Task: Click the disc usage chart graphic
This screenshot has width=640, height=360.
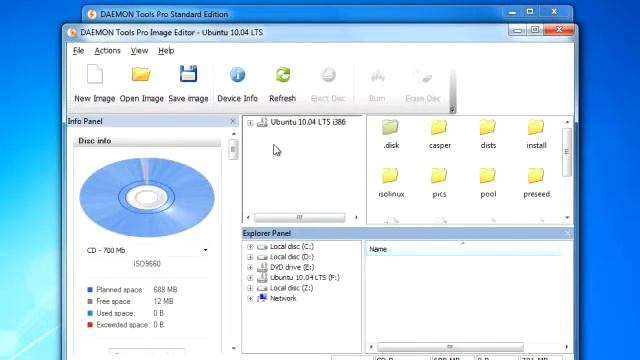Action: (147, 197)
